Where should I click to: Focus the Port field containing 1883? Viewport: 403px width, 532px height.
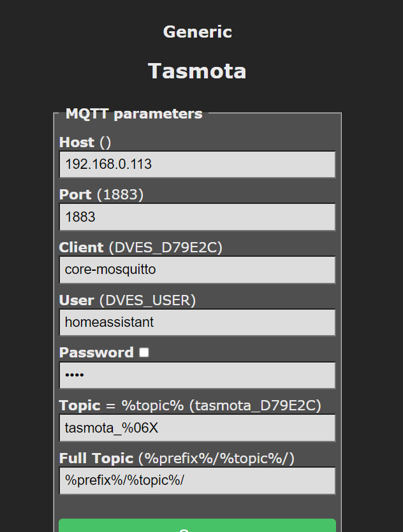pos(197,217)
